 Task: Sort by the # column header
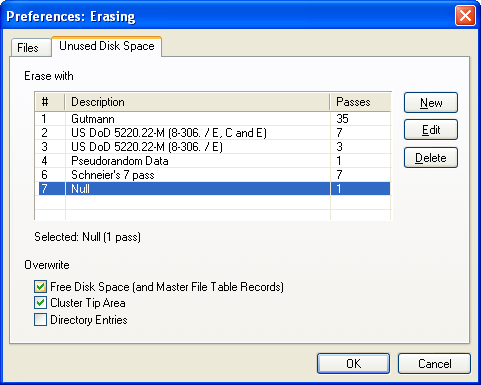50,102
